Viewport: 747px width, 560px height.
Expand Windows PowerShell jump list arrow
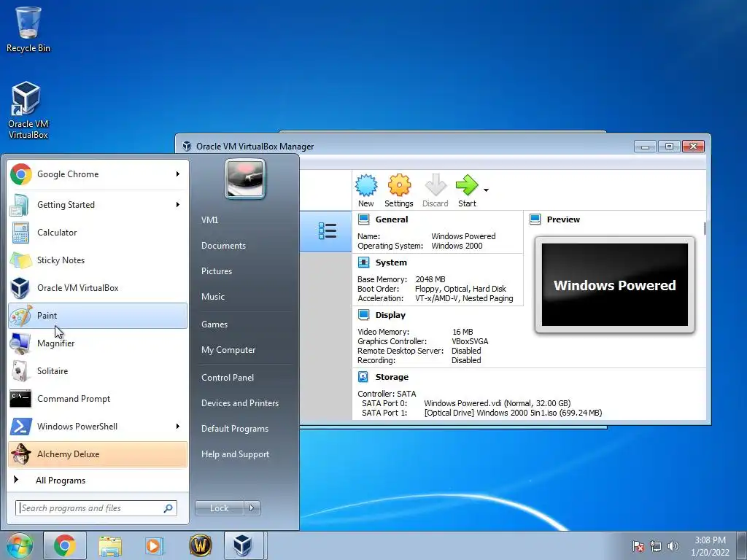point(178,426)
